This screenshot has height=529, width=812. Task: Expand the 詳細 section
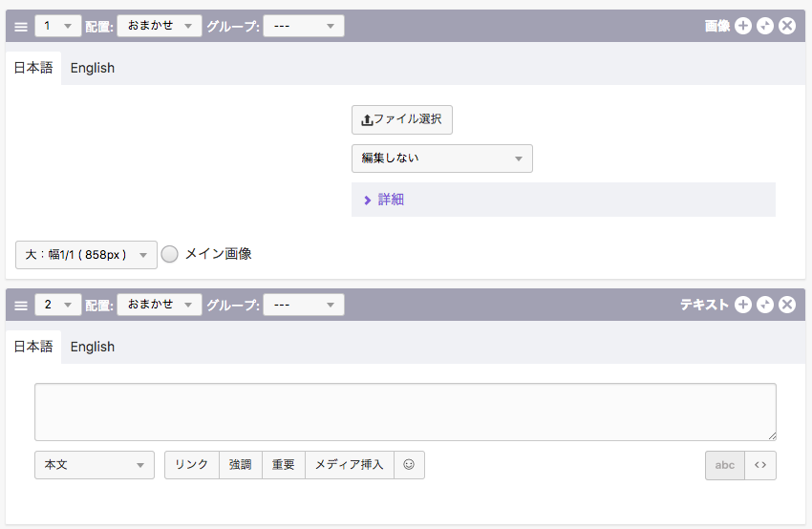point(391,200)
